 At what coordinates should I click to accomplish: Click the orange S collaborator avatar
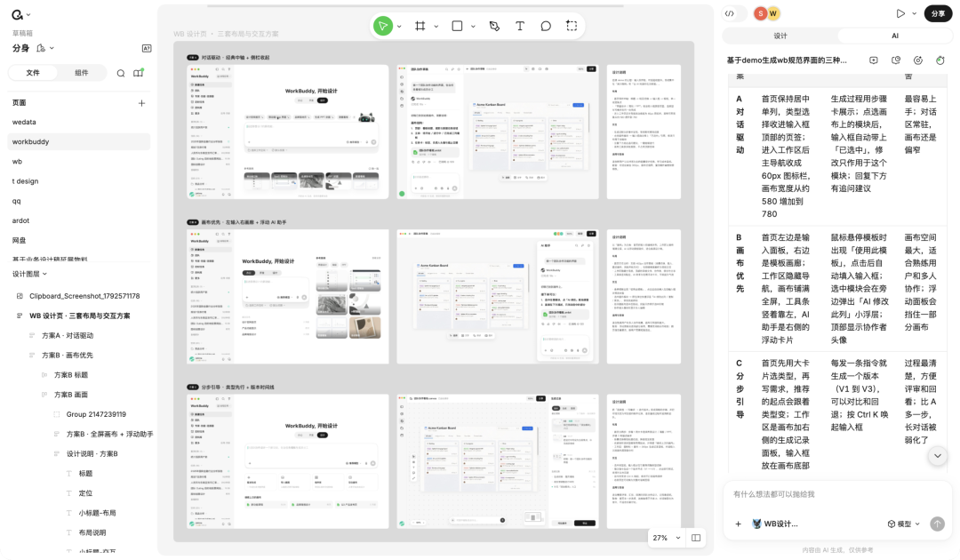click(760, 13)
